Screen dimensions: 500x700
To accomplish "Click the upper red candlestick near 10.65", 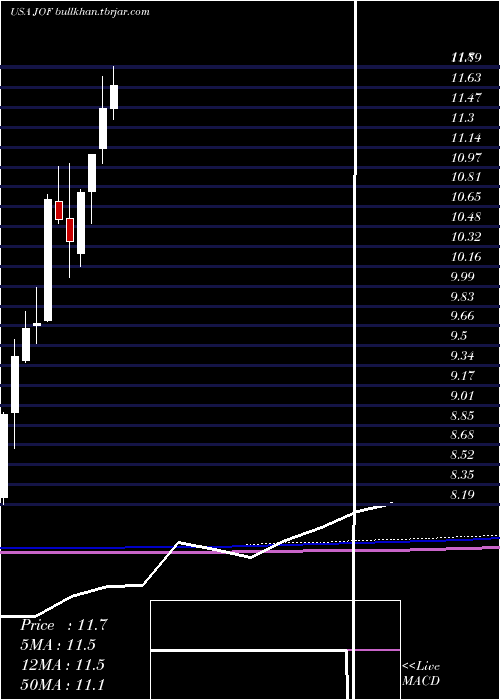I will (x=59, y=210).
